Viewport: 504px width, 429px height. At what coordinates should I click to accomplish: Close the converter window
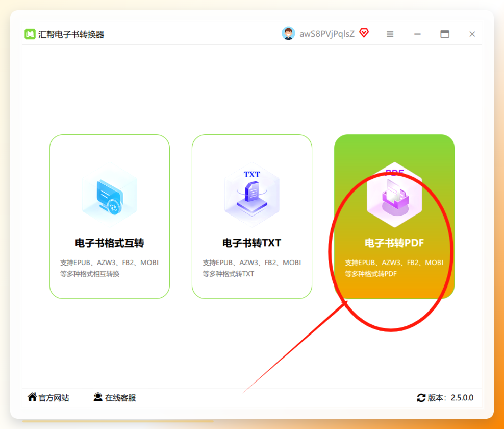click(472, 34)
